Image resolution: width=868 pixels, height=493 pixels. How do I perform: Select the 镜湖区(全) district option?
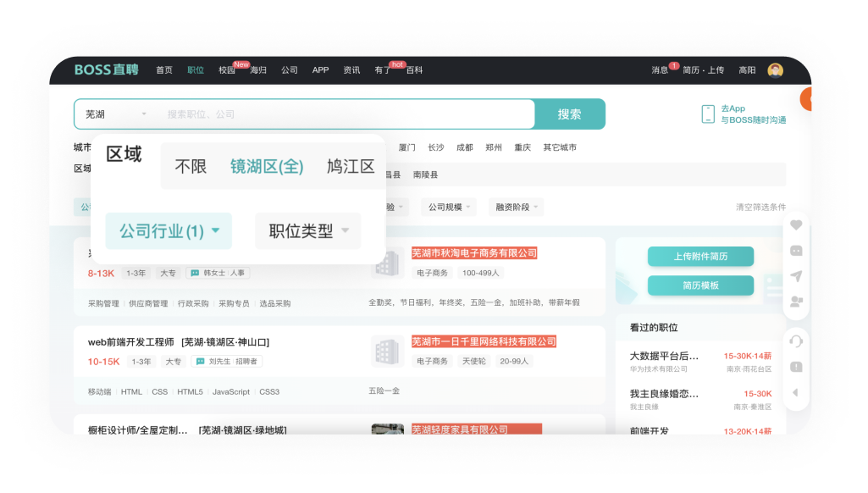pyautogui.click(x=267, y=167)
